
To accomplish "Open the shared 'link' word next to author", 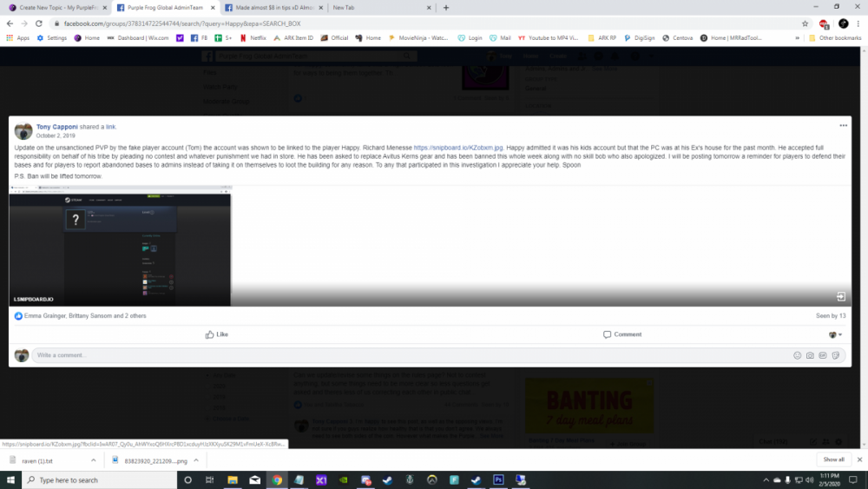I will [x=111, y=127].
